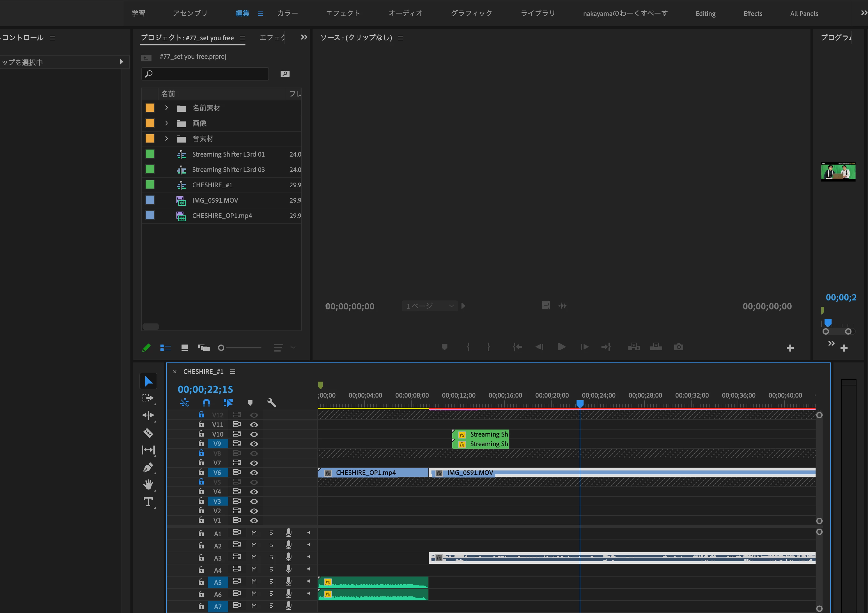This screenshot has width=868, height=613.
Task: Select the Slip tool
Action: click(x=148, y=450)
